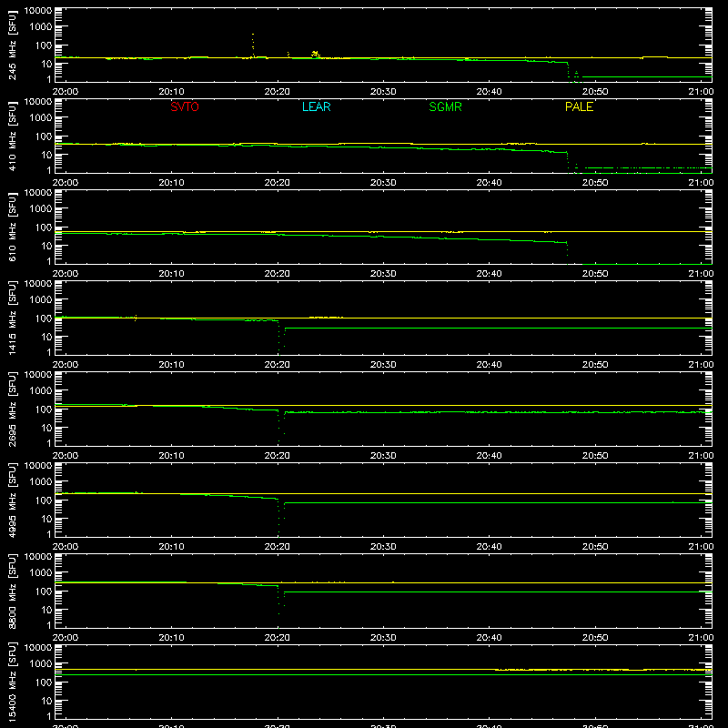This screenshot has height=728, width=728.
Task: Click the cyan LEAR station label
Action: (x=316, y=106)
